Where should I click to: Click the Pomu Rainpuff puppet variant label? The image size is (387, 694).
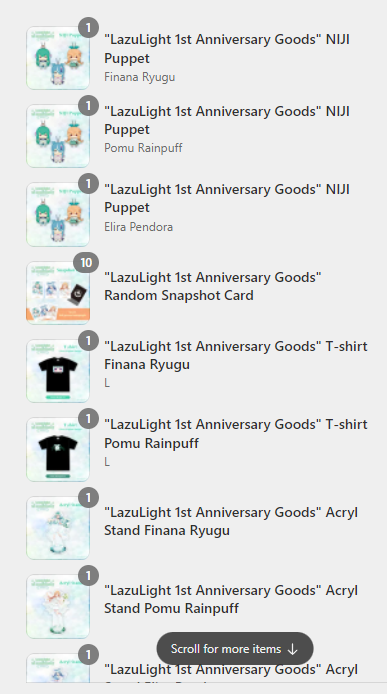click(x=143, y=148)
